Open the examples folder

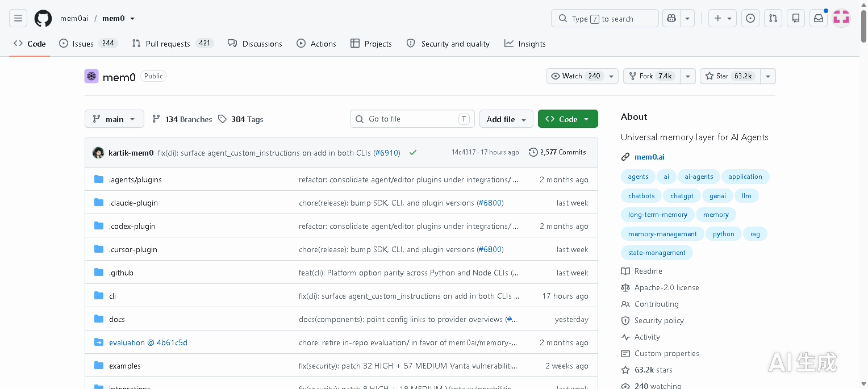(x=125, y=366)
